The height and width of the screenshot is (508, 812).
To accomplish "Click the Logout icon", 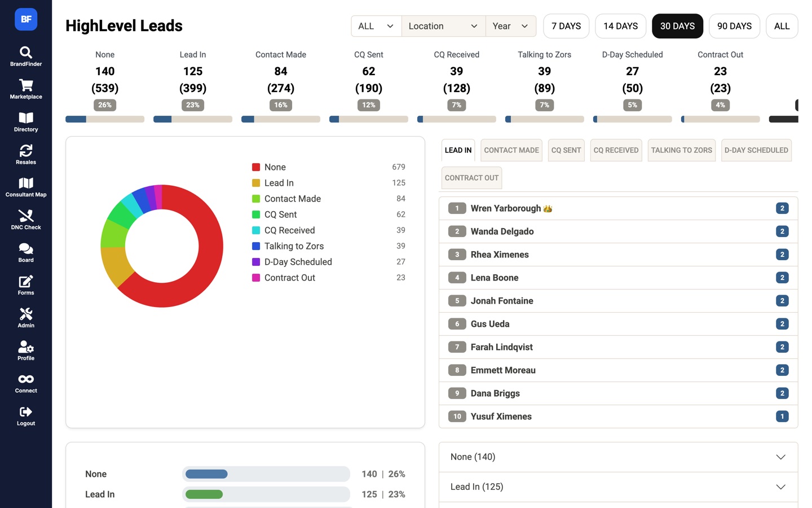I will [26, 412].
